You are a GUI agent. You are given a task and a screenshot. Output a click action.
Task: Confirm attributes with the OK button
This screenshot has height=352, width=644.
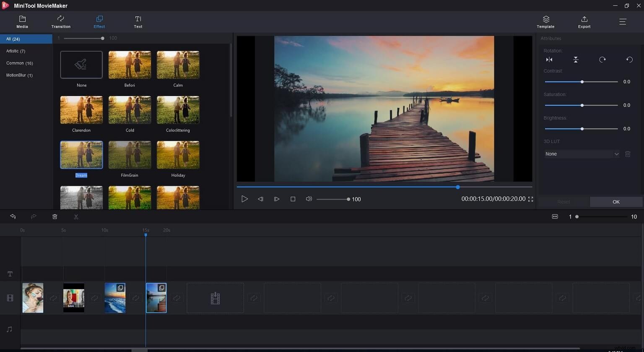(x=616, y=202)
